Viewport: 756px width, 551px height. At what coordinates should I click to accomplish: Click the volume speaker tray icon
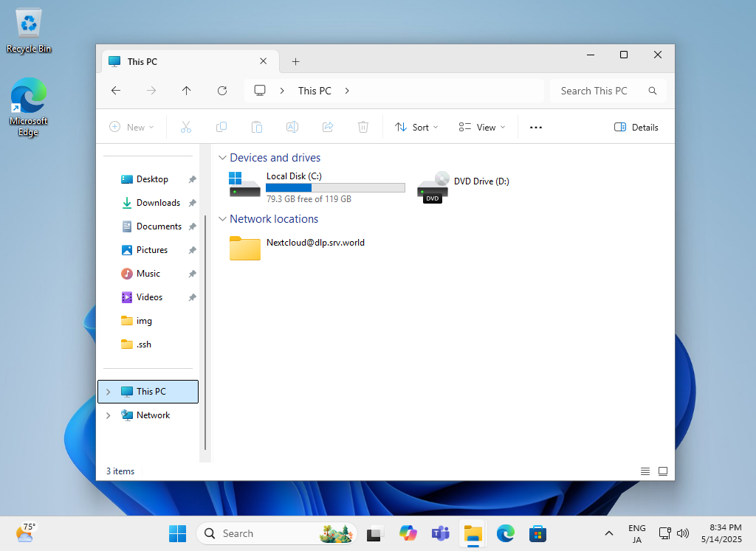[x=683, y=533]
